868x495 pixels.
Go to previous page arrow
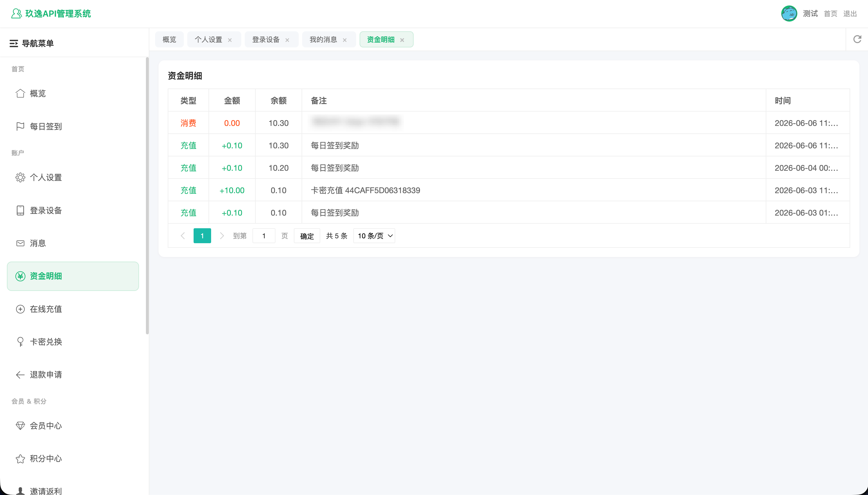(183, 236)
